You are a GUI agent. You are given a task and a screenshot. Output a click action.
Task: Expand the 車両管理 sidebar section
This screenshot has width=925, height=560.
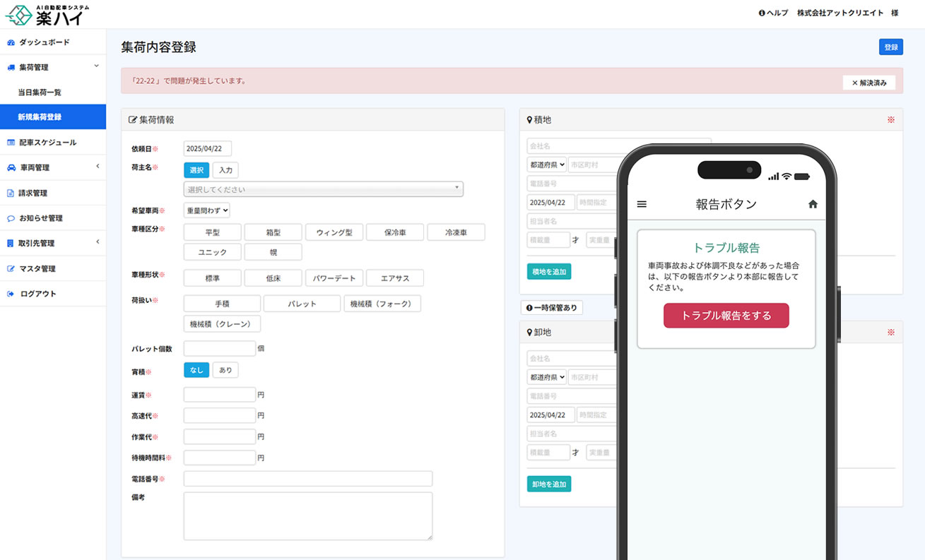coord(53,167)
